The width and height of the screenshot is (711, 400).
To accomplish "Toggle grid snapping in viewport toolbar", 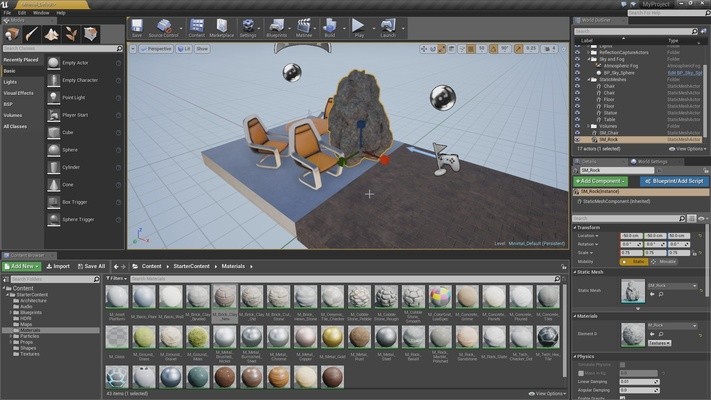I will coord(471,49).
